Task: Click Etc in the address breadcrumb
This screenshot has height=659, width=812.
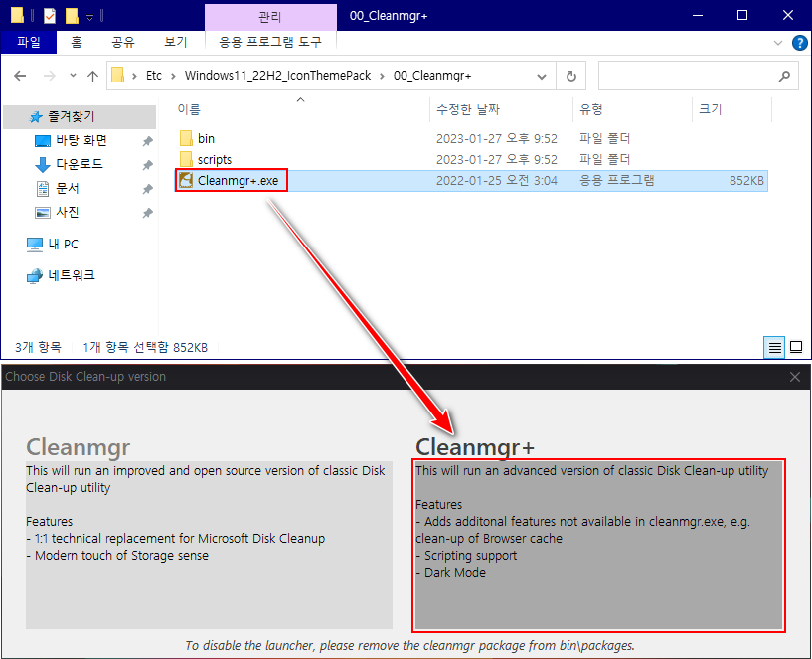Action: 154,76
